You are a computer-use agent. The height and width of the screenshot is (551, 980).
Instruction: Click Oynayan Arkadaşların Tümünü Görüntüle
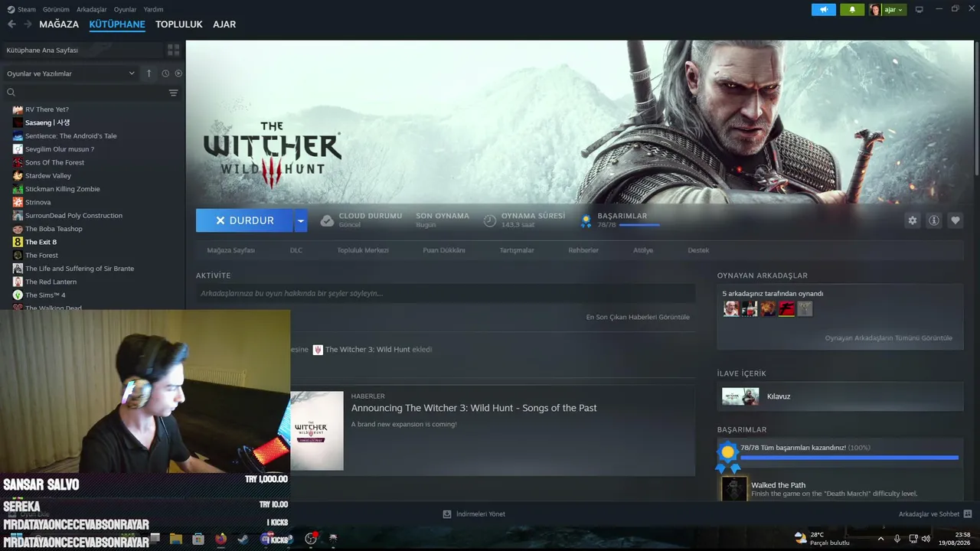pyautogui.click(x=889, y=338)
